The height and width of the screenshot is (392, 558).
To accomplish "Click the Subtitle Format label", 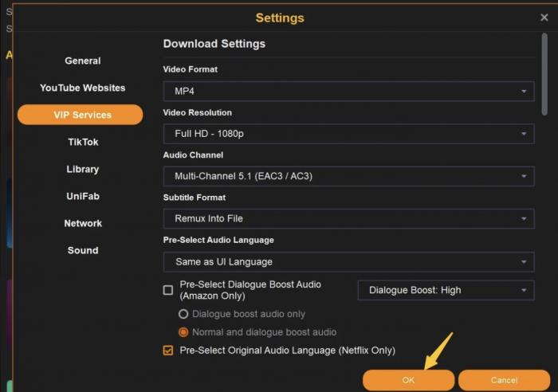I will (x=195, y=198).
